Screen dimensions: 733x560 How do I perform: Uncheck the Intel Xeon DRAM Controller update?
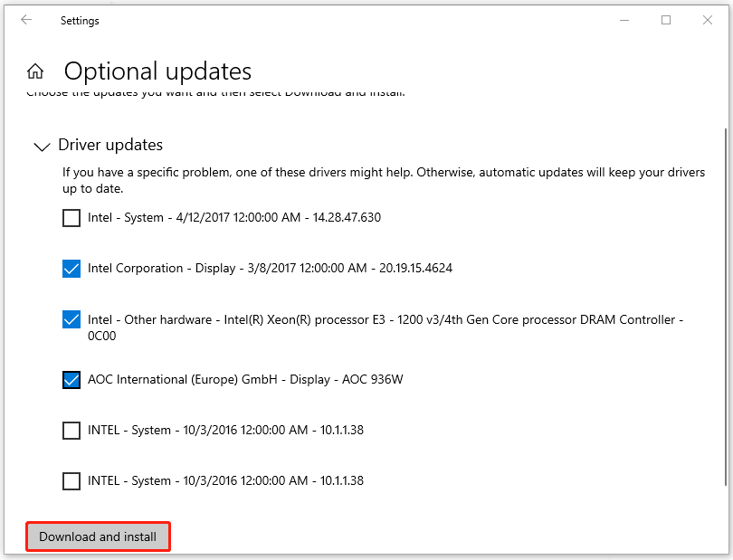pos(71,319)
